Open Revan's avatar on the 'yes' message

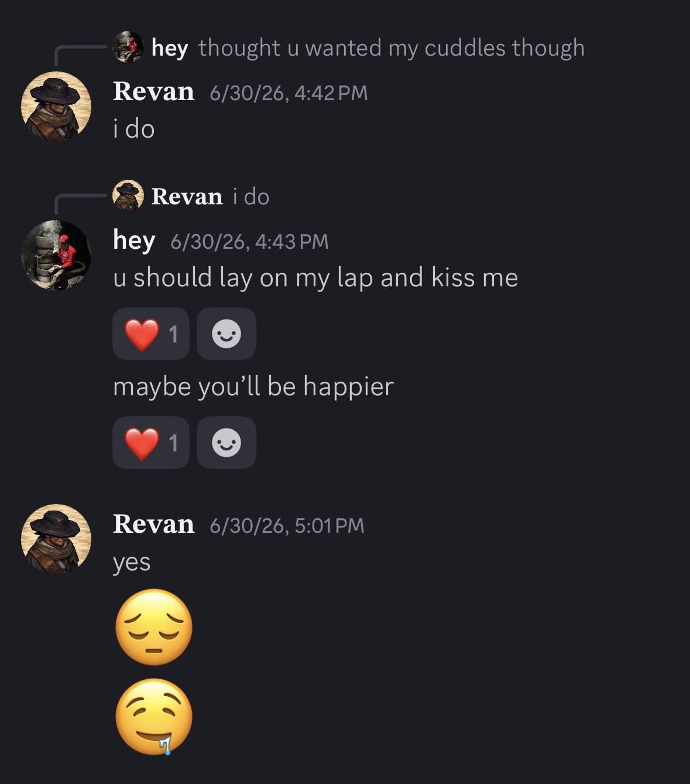56,539
